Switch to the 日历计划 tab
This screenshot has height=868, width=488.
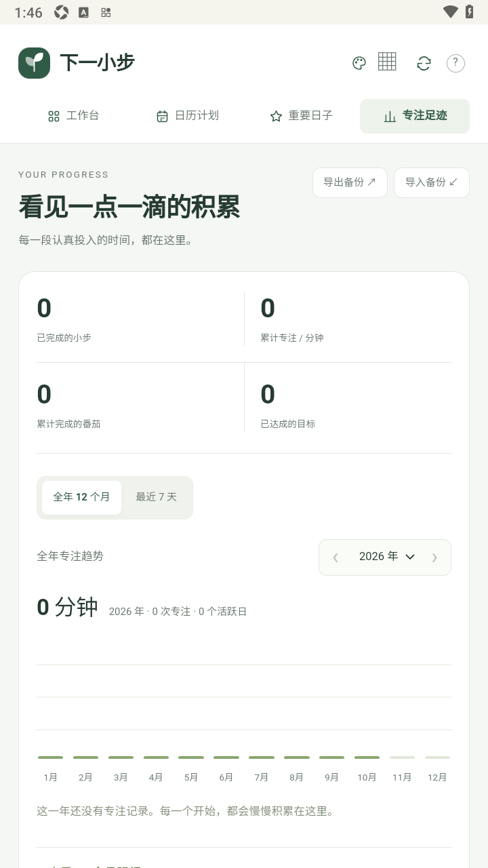tap(187, 116)
